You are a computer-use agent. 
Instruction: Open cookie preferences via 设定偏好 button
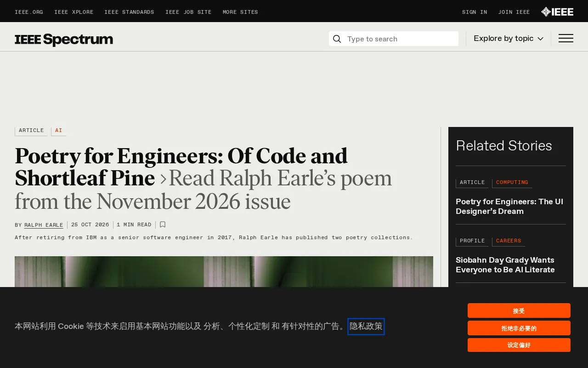[519, 345]
